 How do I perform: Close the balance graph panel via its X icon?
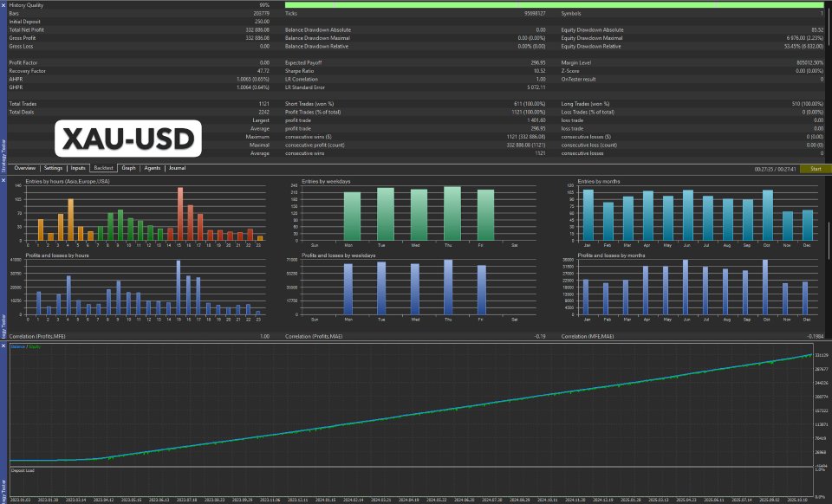pyautogui.click(x=3, y=346)
